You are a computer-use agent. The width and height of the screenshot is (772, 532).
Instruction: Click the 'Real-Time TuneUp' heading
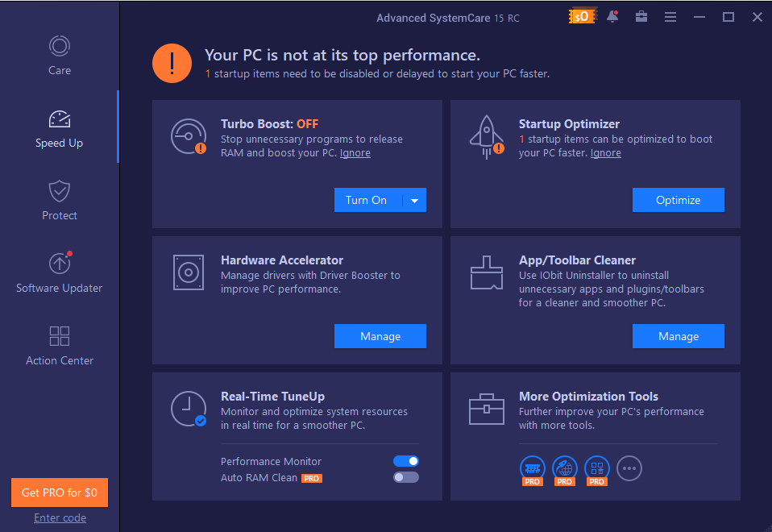(272, 397)
